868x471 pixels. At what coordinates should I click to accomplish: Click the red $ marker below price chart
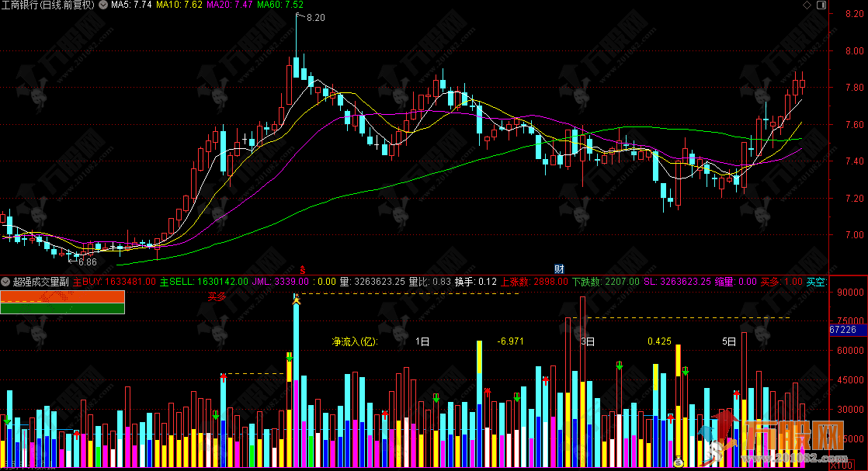302,270
